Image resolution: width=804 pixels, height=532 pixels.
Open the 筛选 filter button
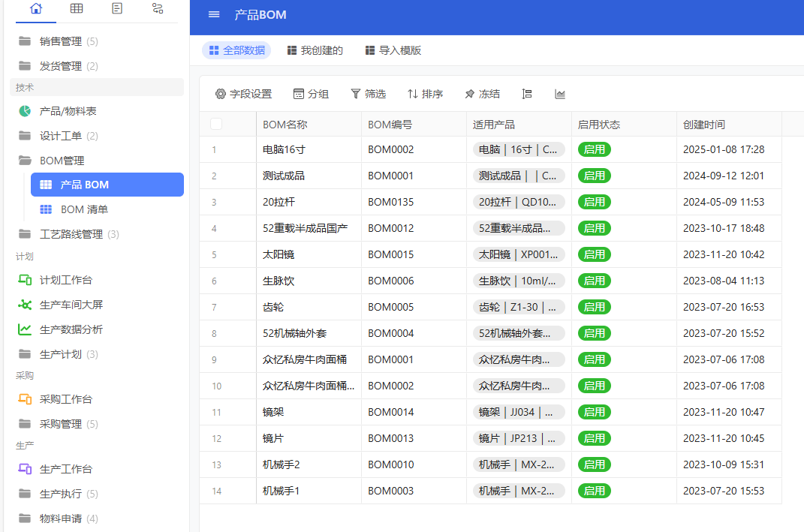pos(368,94)
